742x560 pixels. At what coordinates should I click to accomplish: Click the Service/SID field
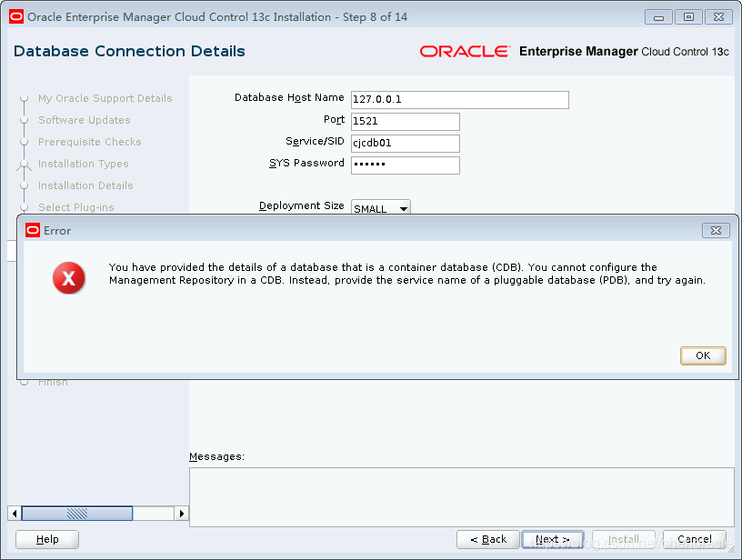[x=405, y=144]
